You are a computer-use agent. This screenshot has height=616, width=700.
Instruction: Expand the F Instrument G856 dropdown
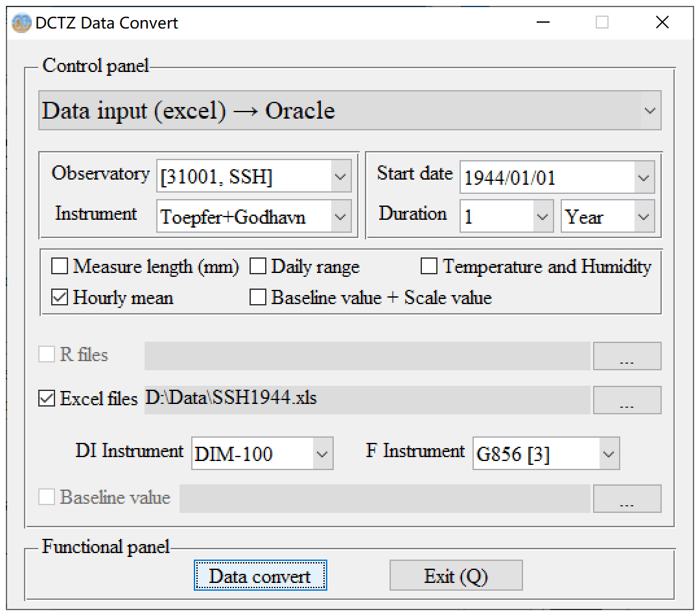(x=608, y=454)
